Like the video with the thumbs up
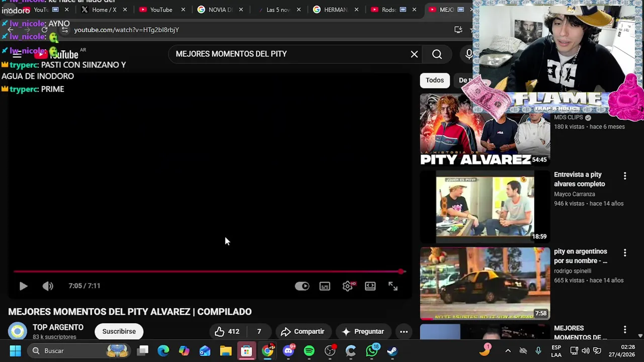Image resolution: width=644 pixels, height=362 pixels. click(226, 331)
